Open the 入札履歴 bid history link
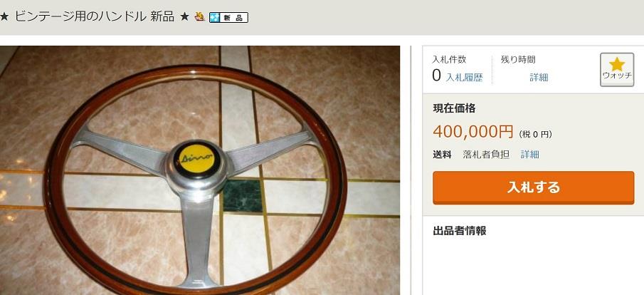 pos(464,78)
